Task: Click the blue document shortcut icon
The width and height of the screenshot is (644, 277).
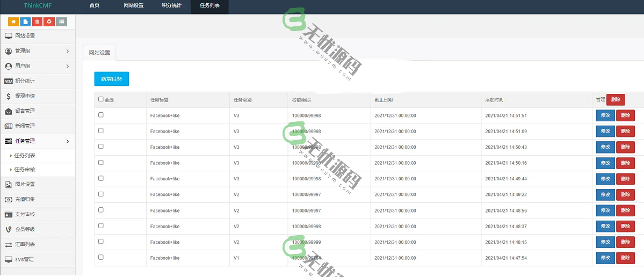Action: (x=25, y=22)
